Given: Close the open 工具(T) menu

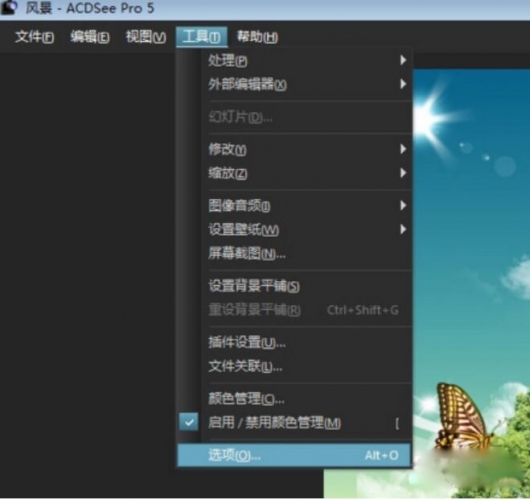Looking at the screenshot, I should pyautogui.click(x=201, y=37).
